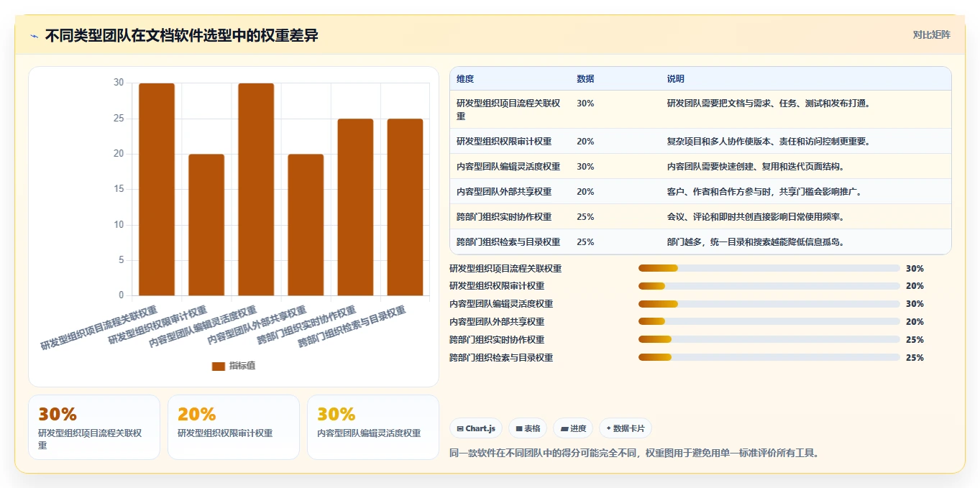Select table row 研发型组织项目流程关联权重
Viewport: 980px width, 488px height.
(700, 109)
